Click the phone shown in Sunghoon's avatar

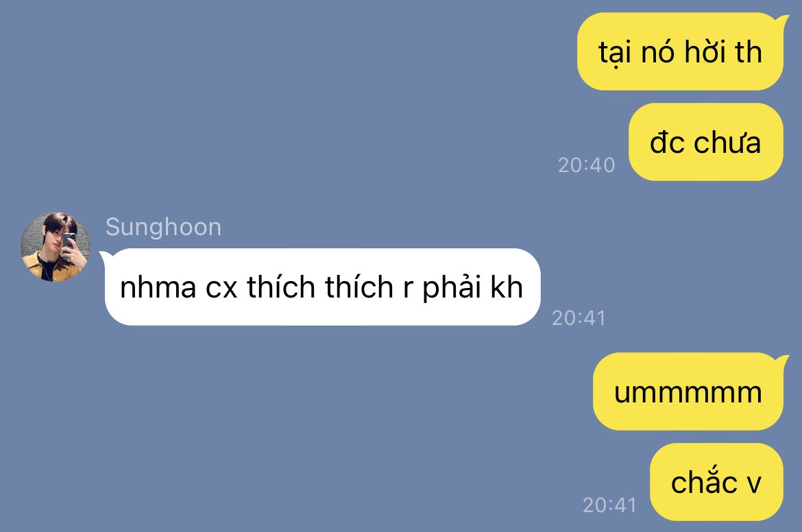click(x=69, y=241)
